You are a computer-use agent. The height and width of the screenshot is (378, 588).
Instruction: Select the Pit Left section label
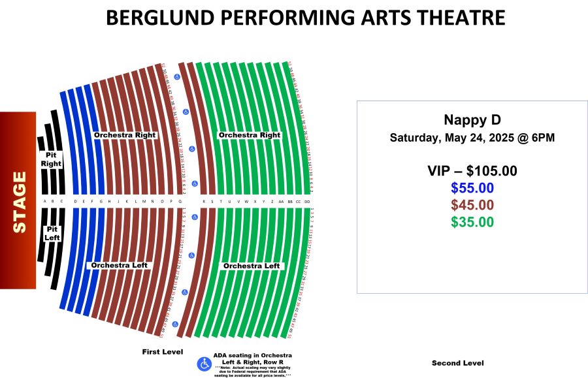pos(51,233)
